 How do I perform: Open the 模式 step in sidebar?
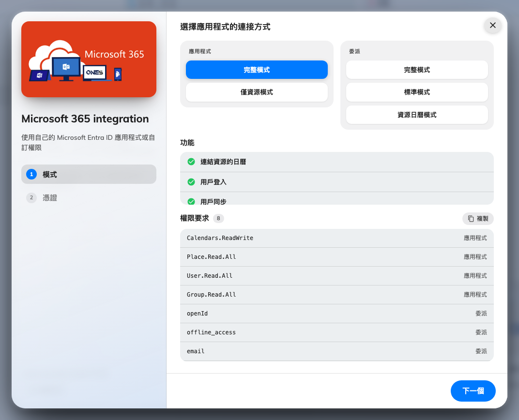89,174
